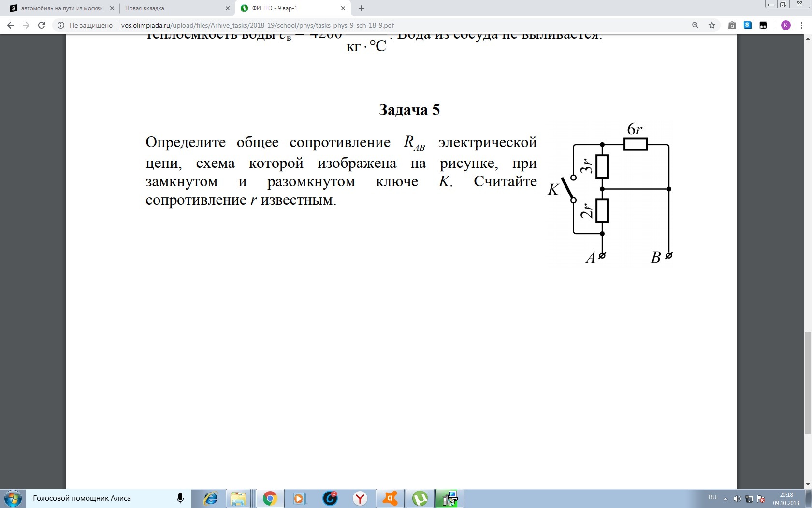Screen dimensions: 812x508
Task: Open Windows Media Player from taskbar
Action: (300, 498)
